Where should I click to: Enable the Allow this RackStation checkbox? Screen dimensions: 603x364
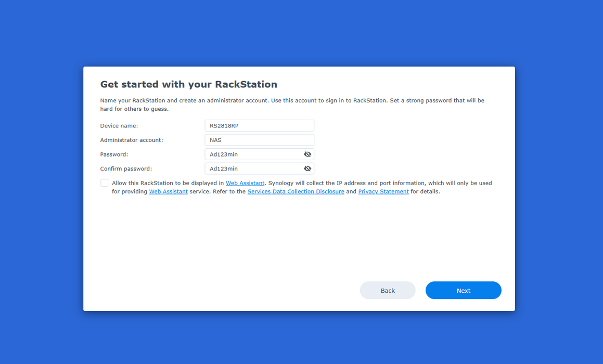[104, 183]
